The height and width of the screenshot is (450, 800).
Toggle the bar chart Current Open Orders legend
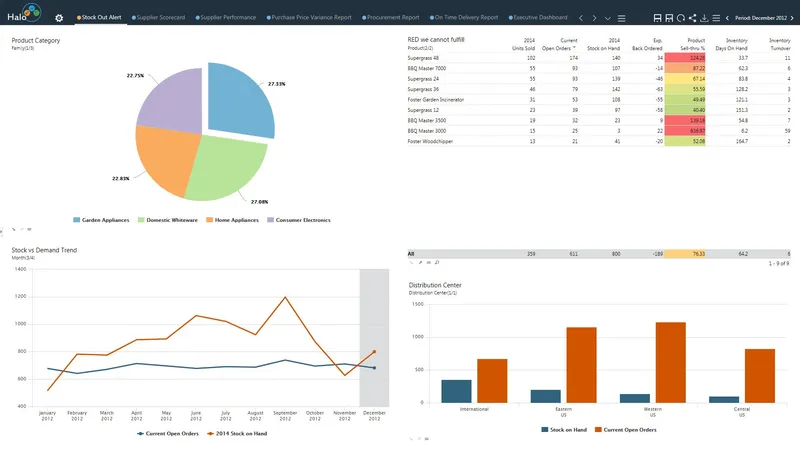(x=626, y=430)
